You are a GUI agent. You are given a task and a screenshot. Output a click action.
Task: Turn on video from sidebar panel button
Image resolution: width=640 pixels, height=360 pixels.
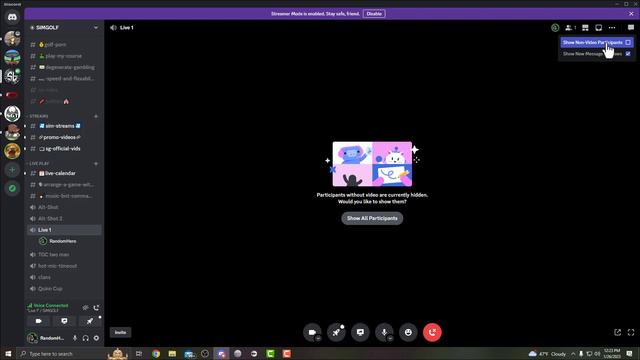(38, 321)
